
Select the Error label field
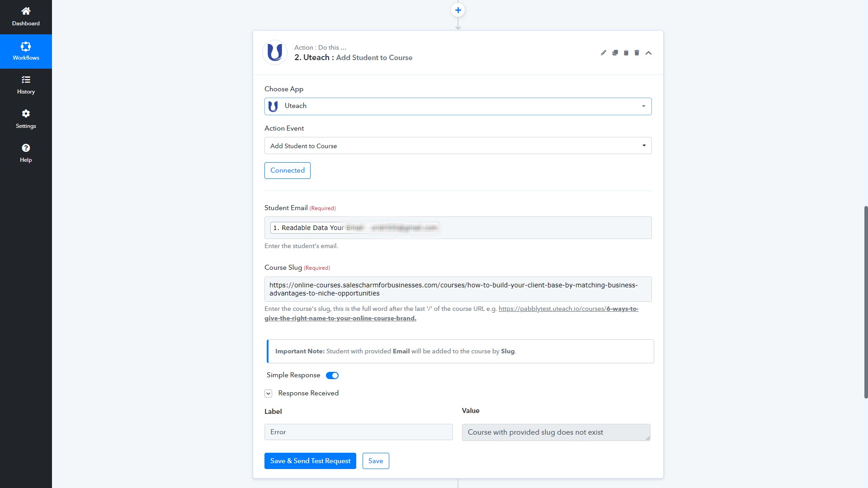tap(359, 432)
